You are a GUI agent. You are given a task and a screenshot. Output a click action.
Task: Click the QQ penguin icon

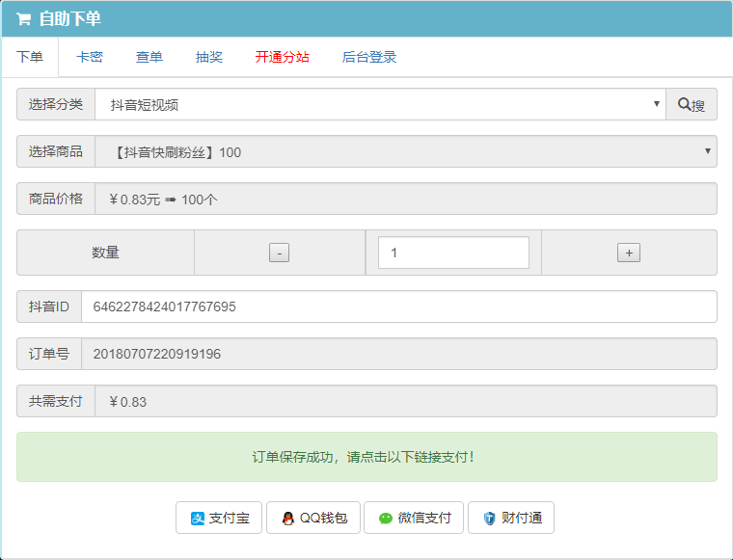[288, 518]
